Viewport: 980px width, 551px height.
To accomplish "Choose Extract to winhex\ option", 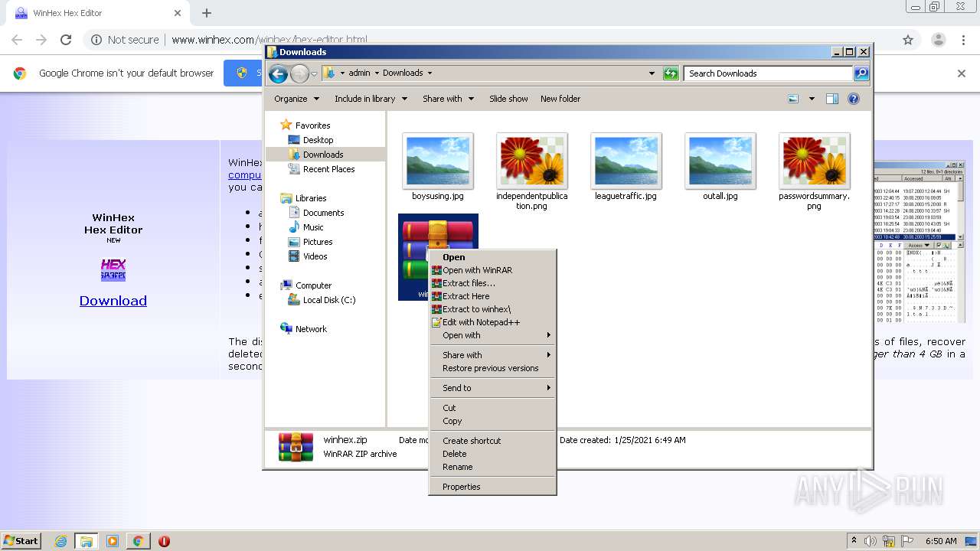I will [492, 309].
